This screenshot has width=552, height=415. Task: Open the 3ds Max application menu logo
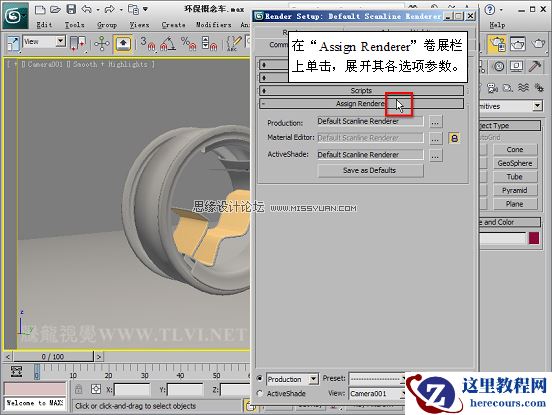click(x=15, y=15)
